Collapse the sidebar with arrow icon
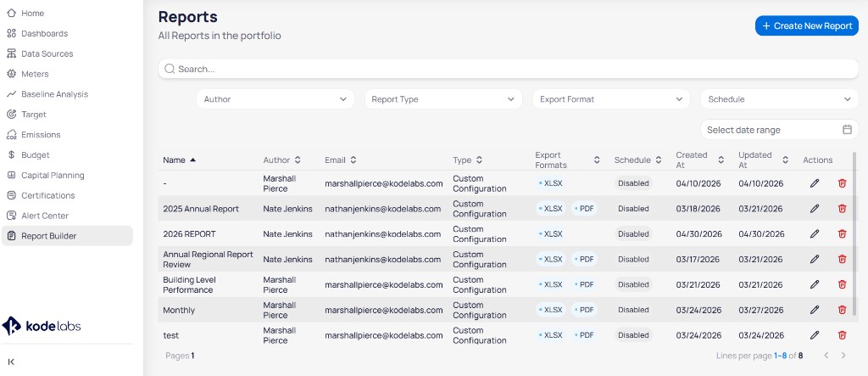868x376 pixels. click(x=11, y=362)
